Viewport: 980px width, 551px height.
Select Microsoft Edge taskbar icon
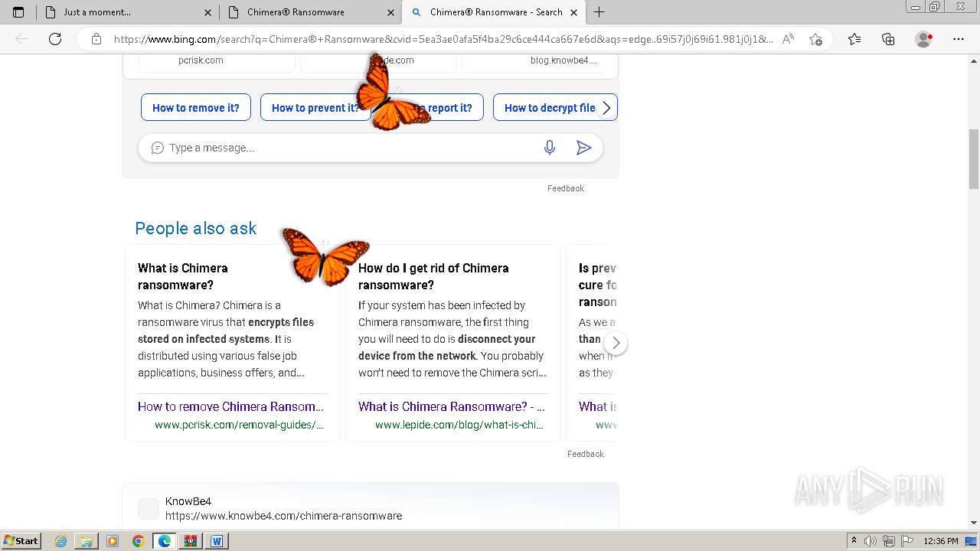click(165, 541)
